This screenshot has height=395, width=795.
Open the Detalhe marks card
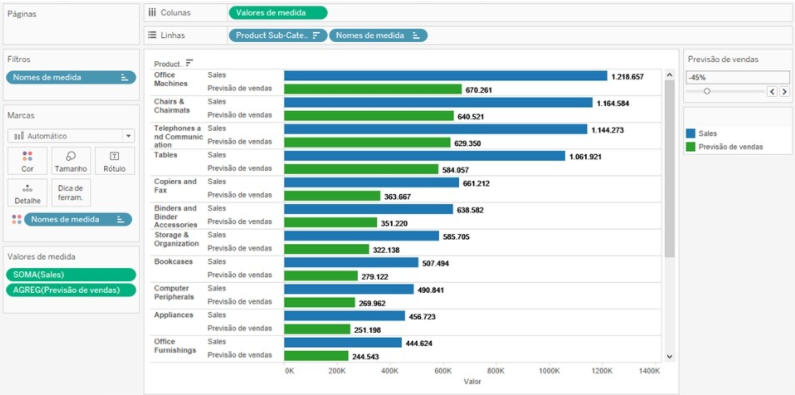click(x=27, y=193)
